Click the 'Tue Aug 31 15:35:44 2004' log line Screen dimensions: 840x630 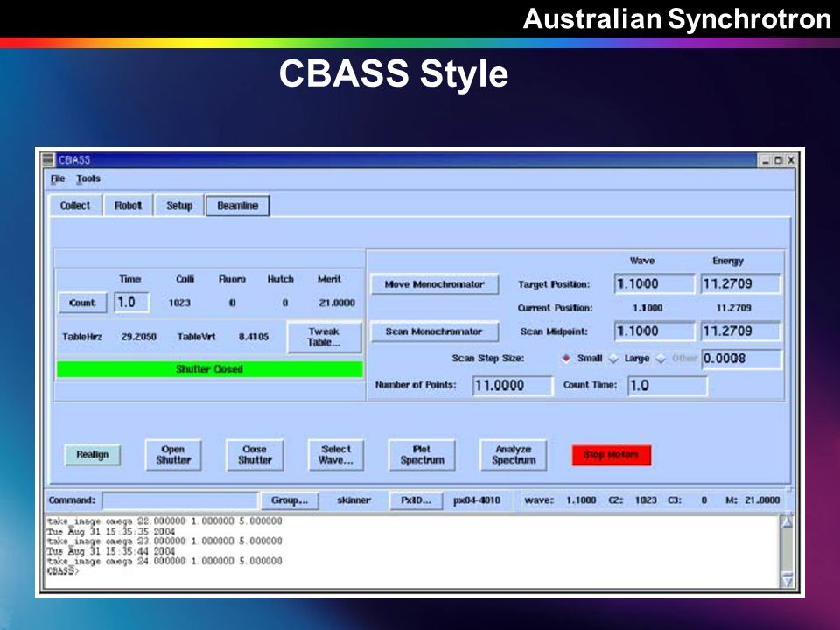point(111,550)
